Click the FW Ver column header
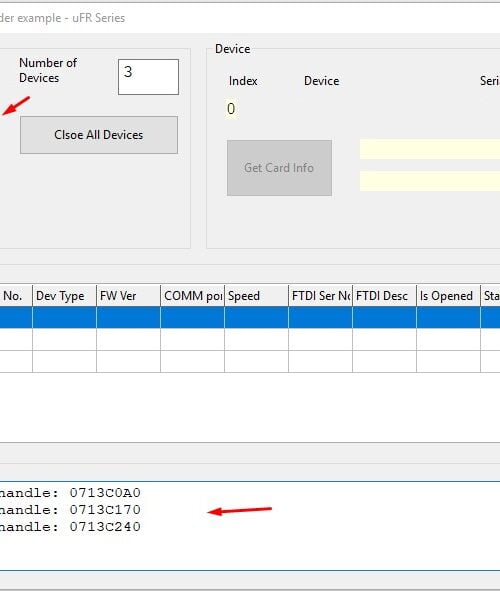500x591 pixels. [128, 296]
